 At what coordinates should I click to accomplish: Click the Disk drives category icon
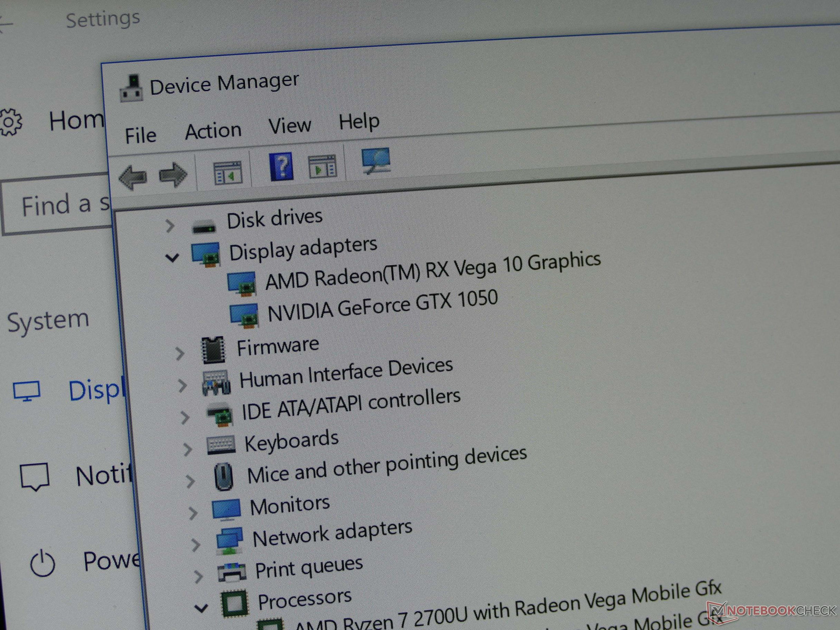[x=204, y=227]
